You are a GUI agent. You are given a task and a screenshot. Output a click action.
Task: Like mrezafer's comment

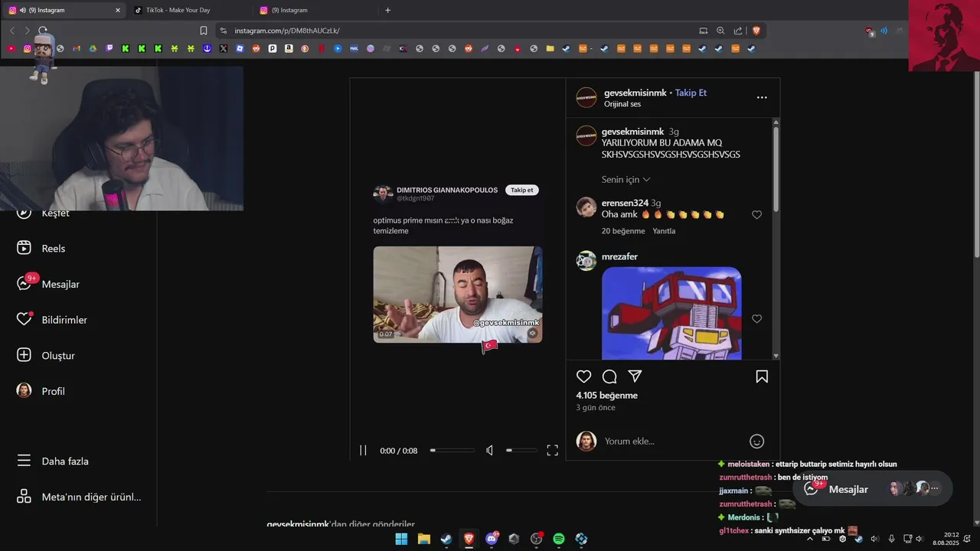[x=756, y=318]
